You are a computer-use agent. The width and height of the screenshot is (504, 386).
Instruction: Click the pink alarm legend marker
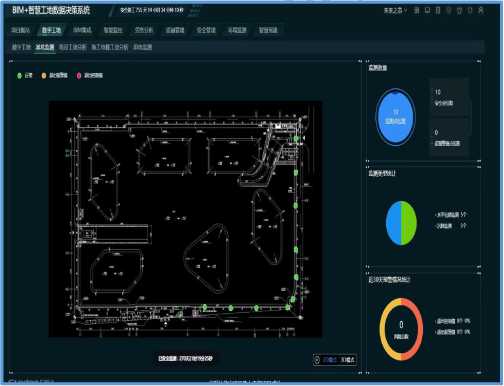click(x=79, y=76)
